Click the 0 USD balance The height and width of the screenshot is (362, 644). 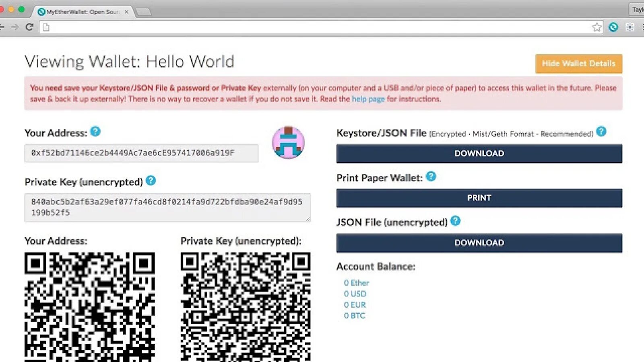pyautogui.click(x=355, y=294)
